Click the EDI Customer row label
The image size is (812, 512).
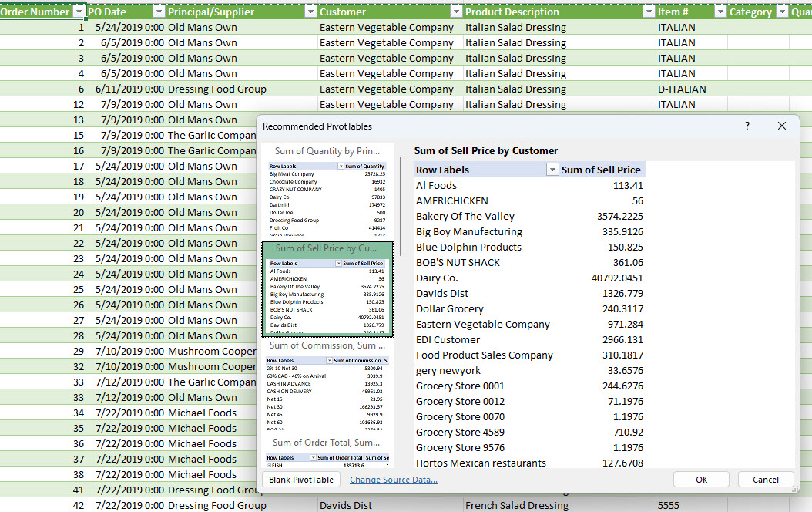pos(448,339)
